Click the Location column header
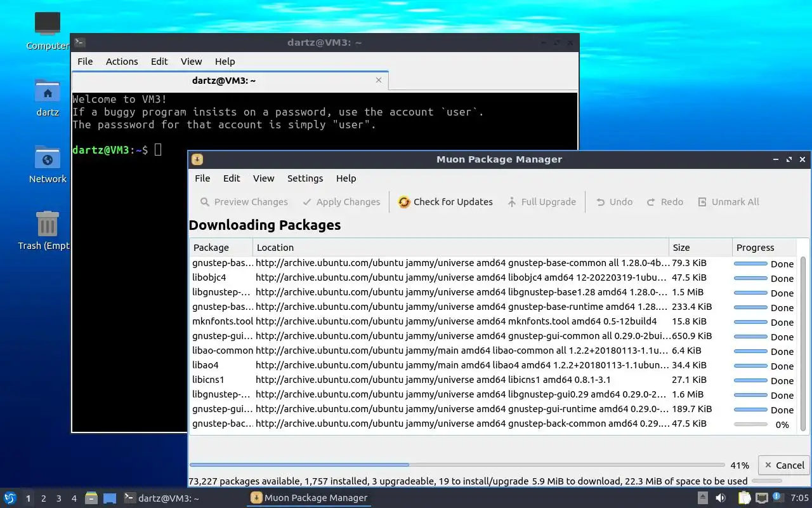 461,248
